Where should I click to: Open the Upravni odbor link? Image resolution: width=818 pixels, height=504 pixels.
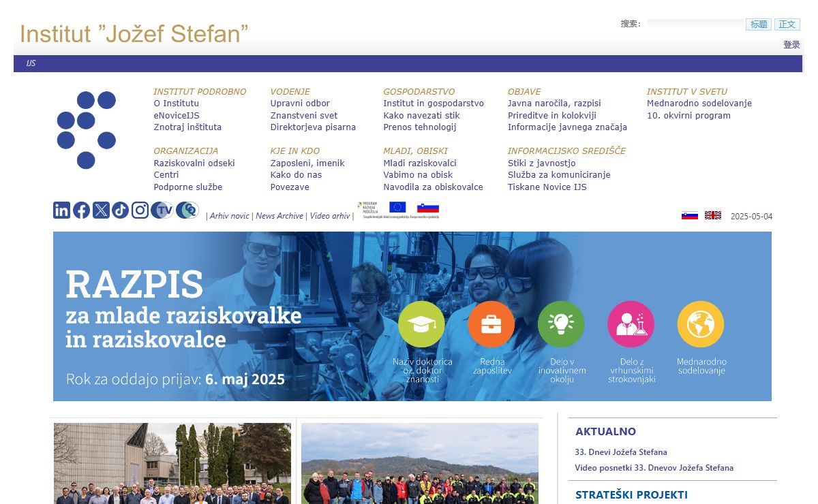pyautogui.click(x=300, y=104)
